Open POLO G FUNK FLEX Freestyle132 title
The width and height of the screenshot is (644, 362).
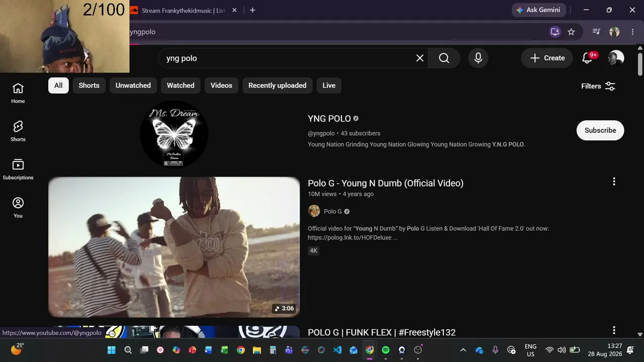tap(381, 332)
